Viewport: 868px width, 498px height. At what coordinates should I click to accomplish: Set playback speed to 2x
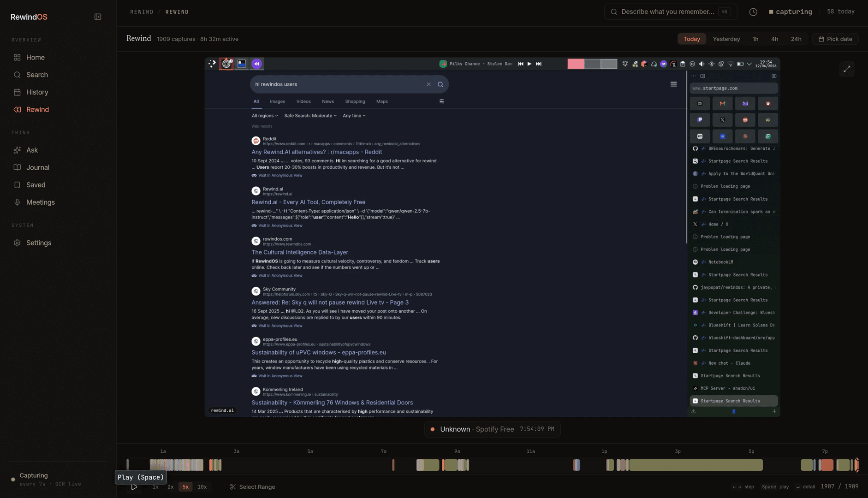[170, 487]
